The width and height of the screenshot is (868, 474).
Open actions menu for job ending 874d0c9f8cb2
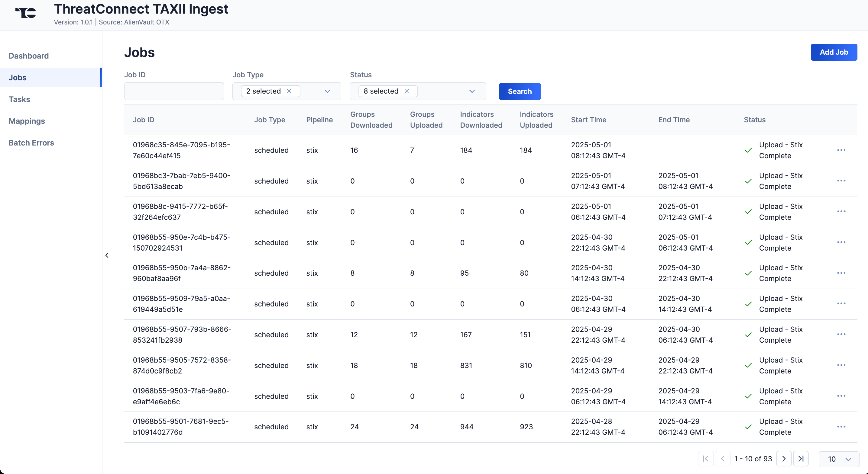pos(841,365)
